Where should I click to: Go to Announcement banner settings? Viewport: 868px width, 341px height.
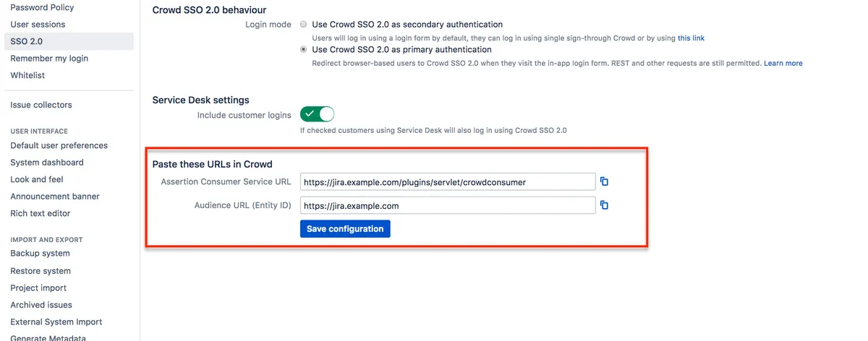click(x=55, y=197)
